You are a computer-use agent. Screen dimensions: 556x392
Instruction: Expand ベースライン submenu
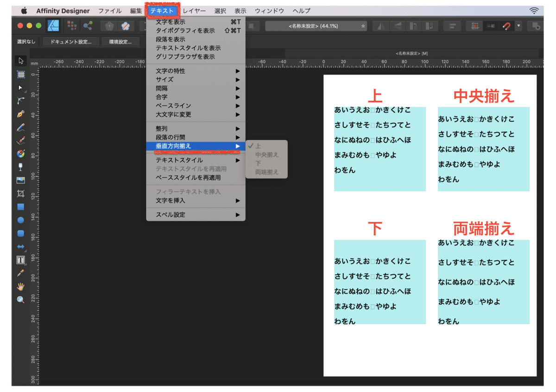[196, 106]
